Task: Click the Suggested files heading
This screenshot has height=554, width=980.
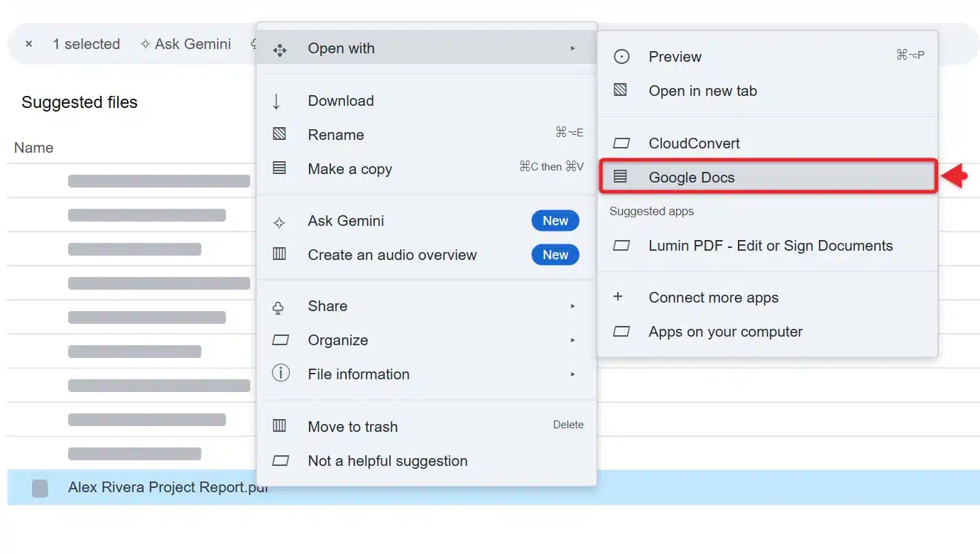Action: (80, 102)
